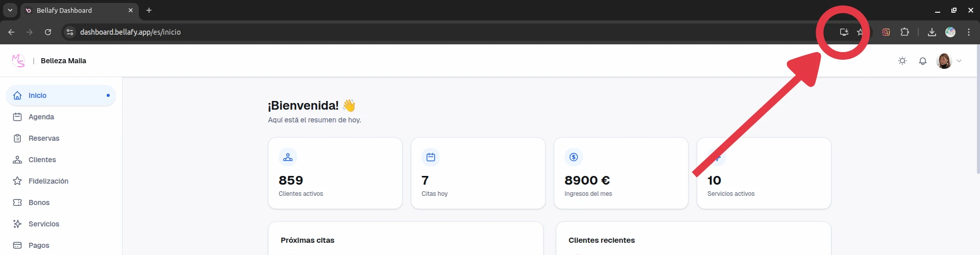This screenshot has height=255, width=980.
Task: Open Bonos in sidebar
Action: 61,202
